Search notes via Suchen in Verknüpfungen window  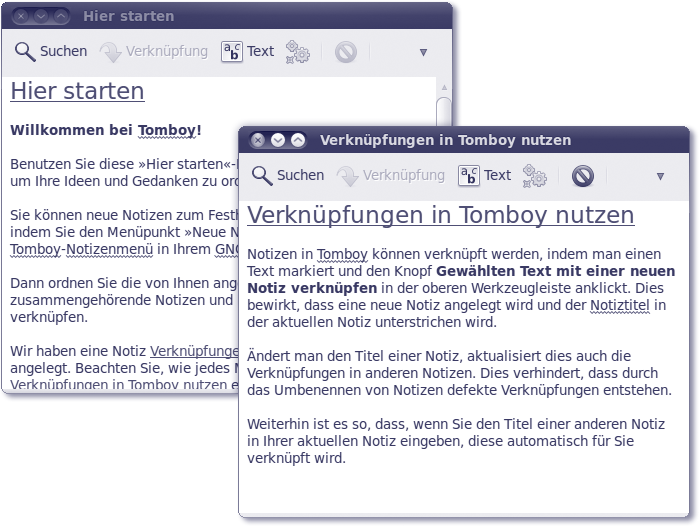(x=263, y=176)
